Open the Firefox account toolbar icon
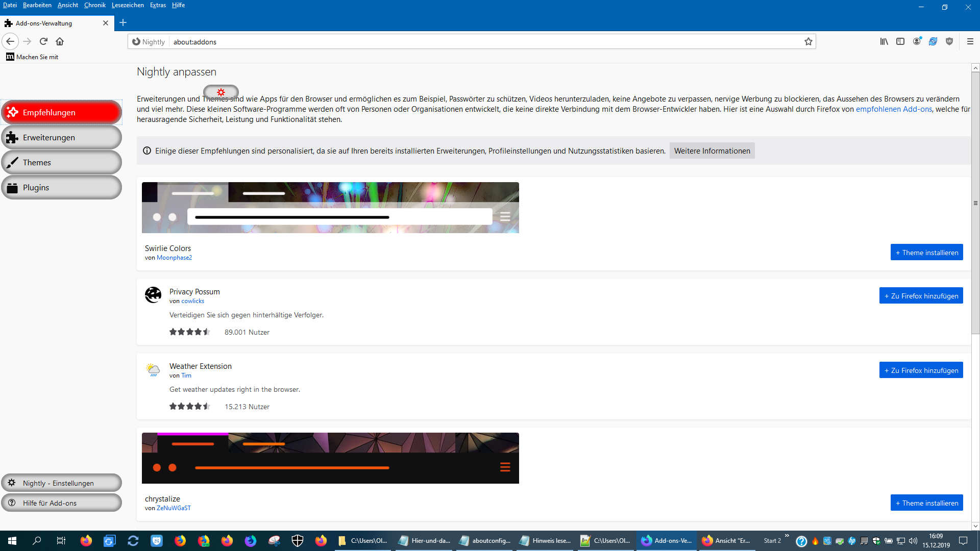980x551 pixels. (x=917, y=41)
